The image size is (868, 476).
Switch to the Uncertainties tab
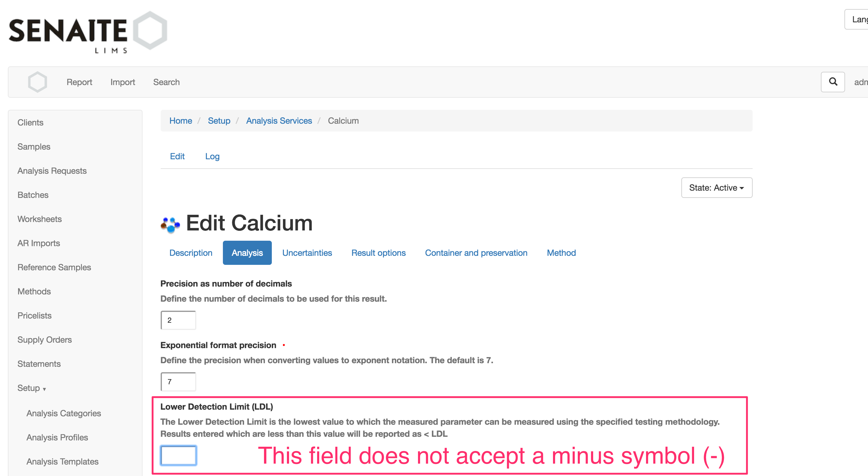[307, 252]
